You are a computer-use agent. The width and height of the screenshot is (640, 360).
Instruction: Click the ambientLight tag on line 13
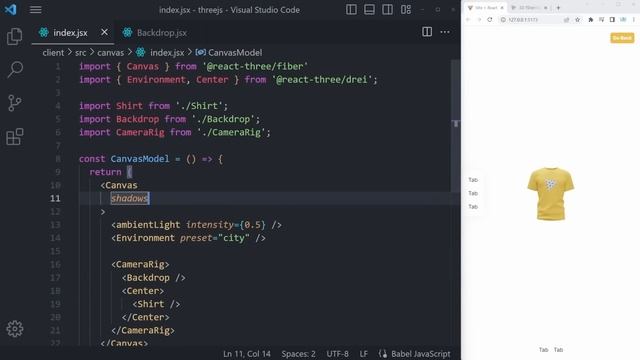pos(148,225)
